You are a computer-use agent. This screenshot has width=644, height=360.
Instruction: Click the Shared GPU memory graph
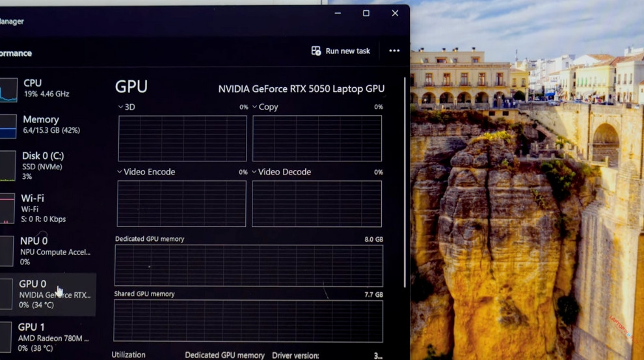248,320
